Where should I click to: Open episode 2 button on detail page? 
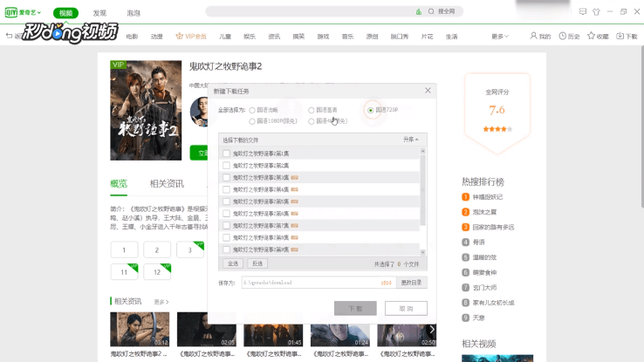(x=157, y=250)
